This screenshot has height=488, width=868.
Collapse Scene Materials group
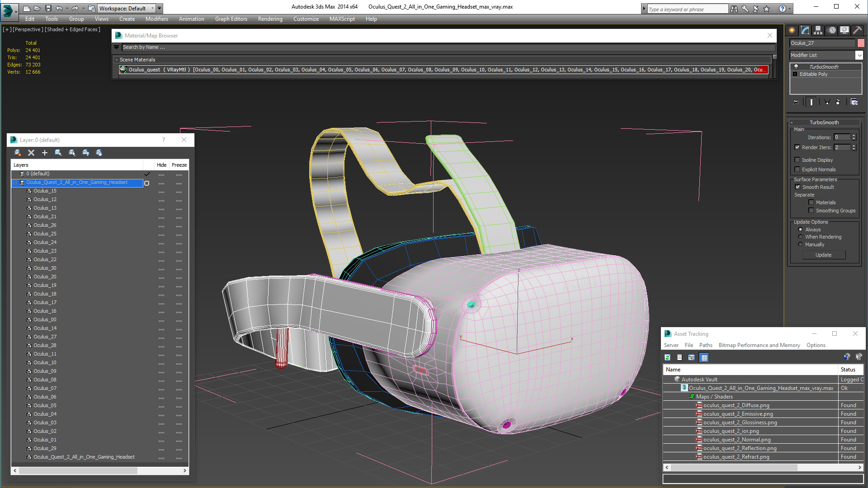coord(117,60)
